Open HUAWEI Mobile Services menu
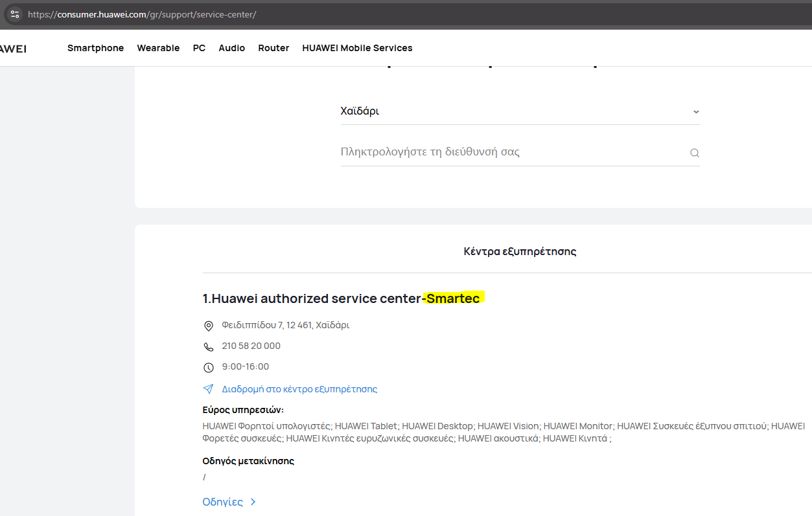This screenshot has width=812, height=516. click(x=357, y=48)
